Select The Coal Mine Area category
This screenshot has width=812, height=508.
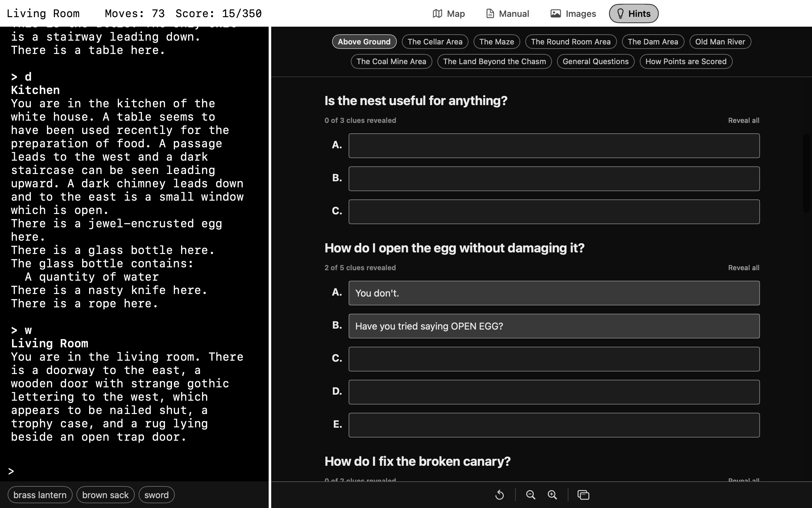pyautogui.click(x=391, y=62)
